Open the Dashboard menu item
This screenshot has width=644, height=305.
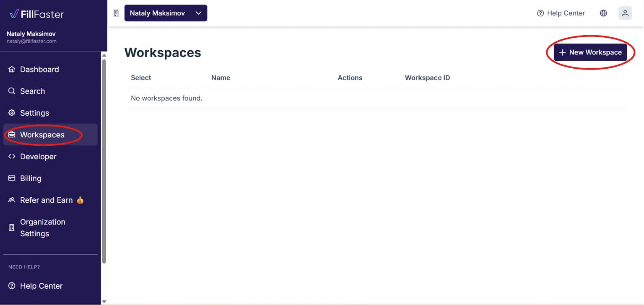[x=50, y=70]
